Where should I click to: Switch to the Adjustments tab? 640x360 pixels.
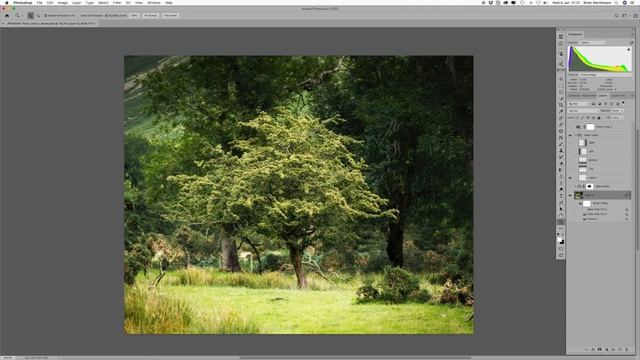click(589, 96)
